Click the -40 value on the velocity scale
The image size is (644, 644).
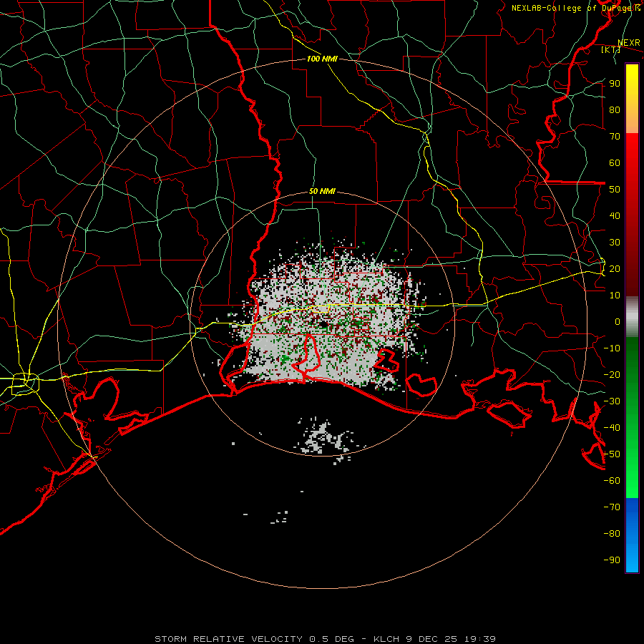tap(612, 428)
